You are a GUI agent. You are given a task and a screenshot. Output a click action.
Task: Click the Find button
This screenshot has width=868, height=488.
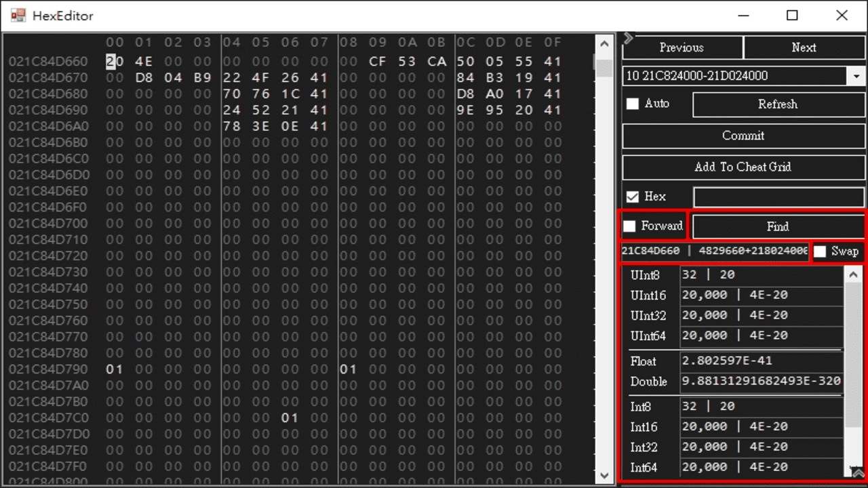[778, 226]
